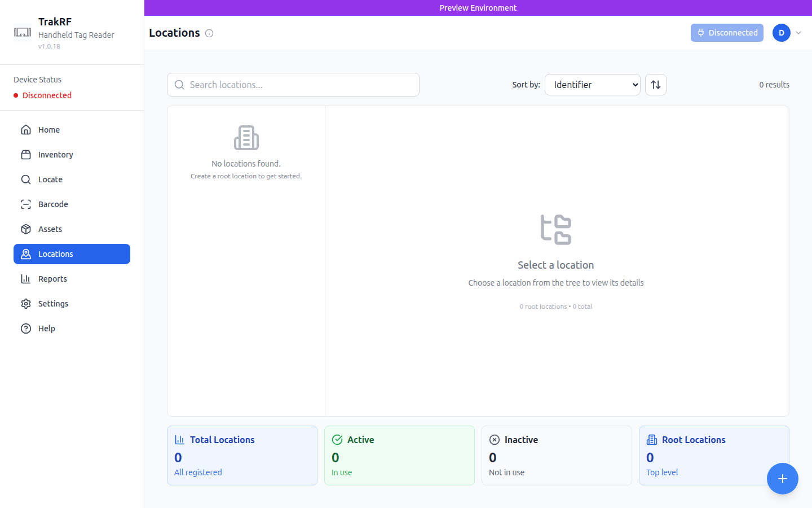Viewport: 812px width, 508px height.
Task: Switch to the Home menu item
Action: [49, 129]
